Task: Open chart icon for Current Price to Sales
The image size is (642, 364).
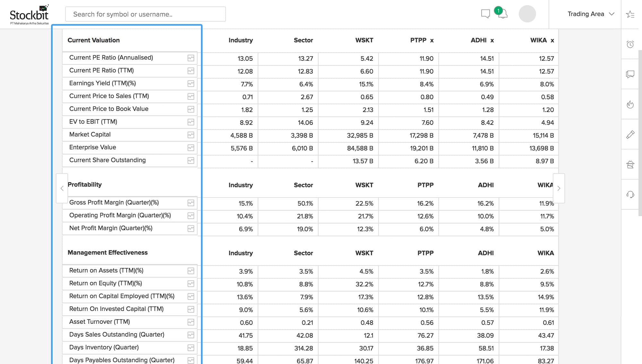Action: click(191, 97)
